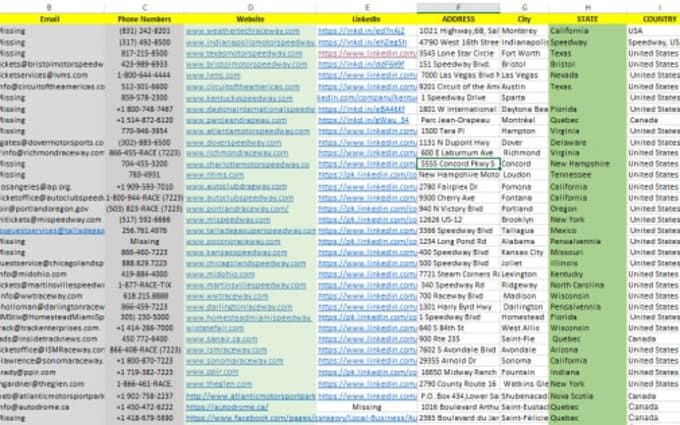This screenshot has height=425, width=680.
Task: Select the 'West Allis' city cell
Action: click(524, 328)
